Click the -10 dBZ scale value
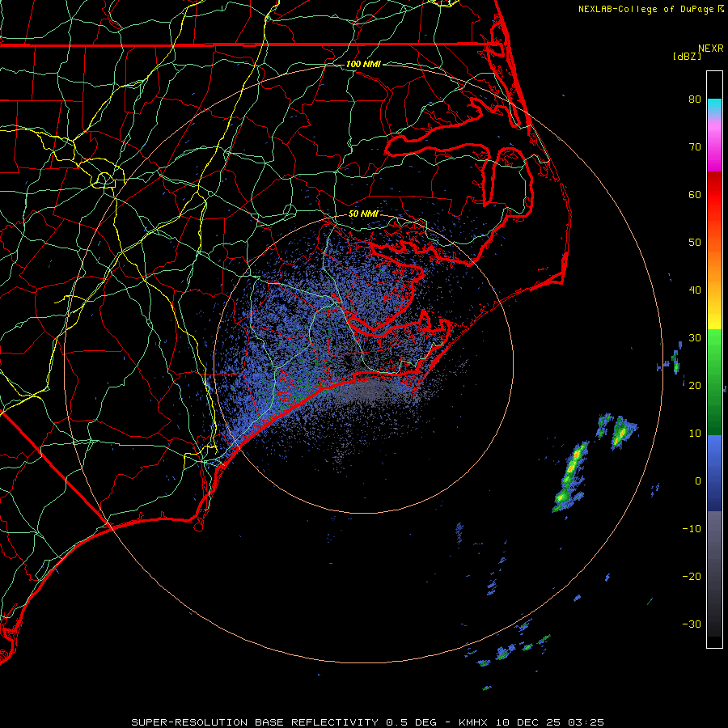This screenshot has height=728, width=728. click(x=692, y=528)
